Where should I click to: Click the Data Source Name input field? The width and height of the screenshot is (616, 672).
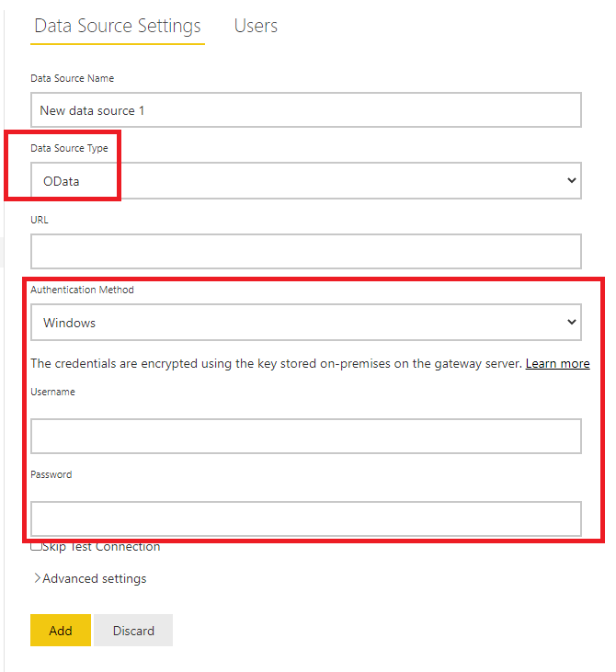305,110
